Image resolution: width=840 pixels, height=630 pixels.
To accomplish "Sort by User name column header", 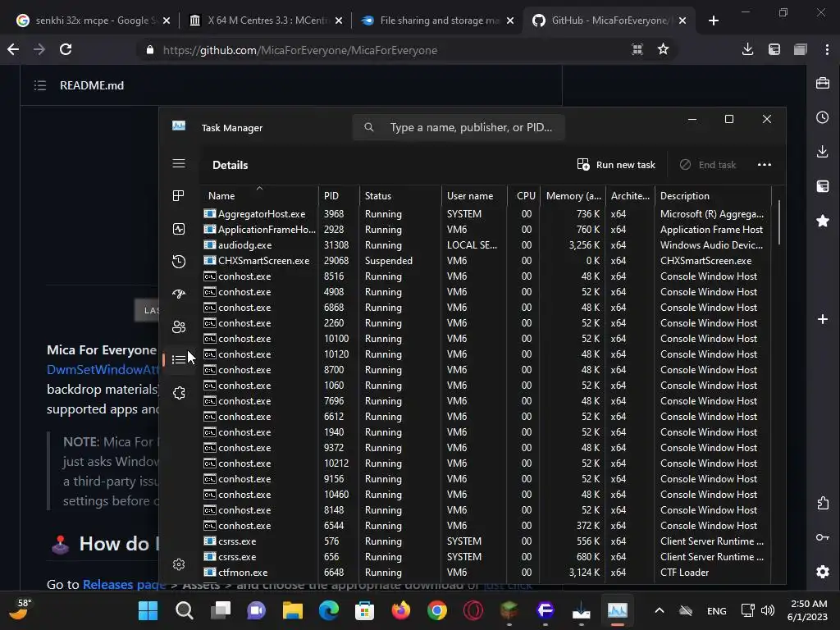I will click(475, 195).
